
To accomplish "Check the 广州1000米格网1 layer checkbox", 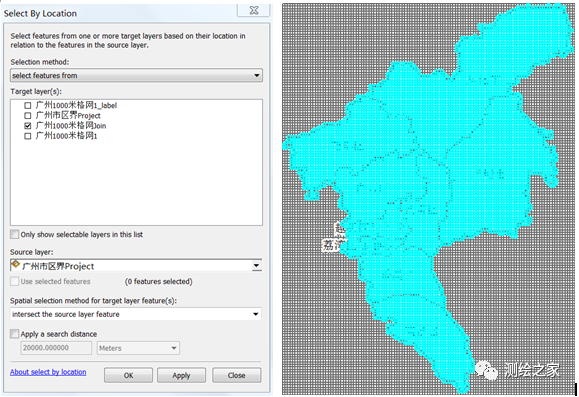I will 28,136.
